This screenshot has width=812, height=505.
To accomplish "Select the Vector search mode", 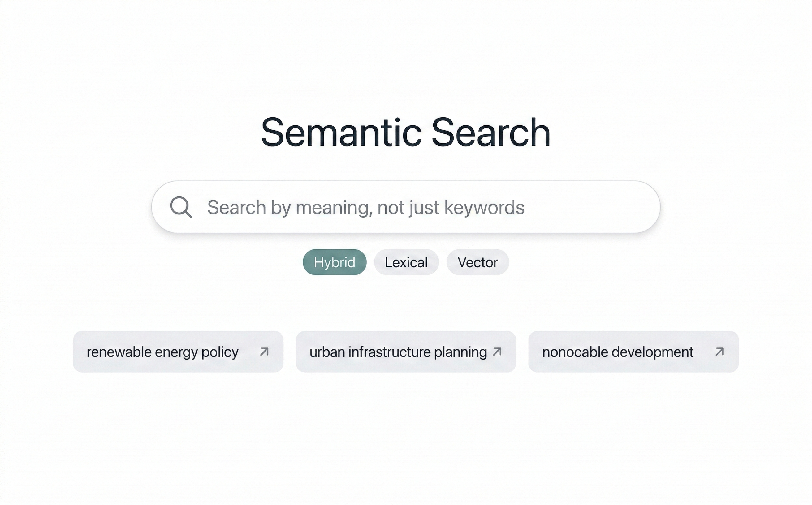I will pyautogui.click(x=477, y=262).
